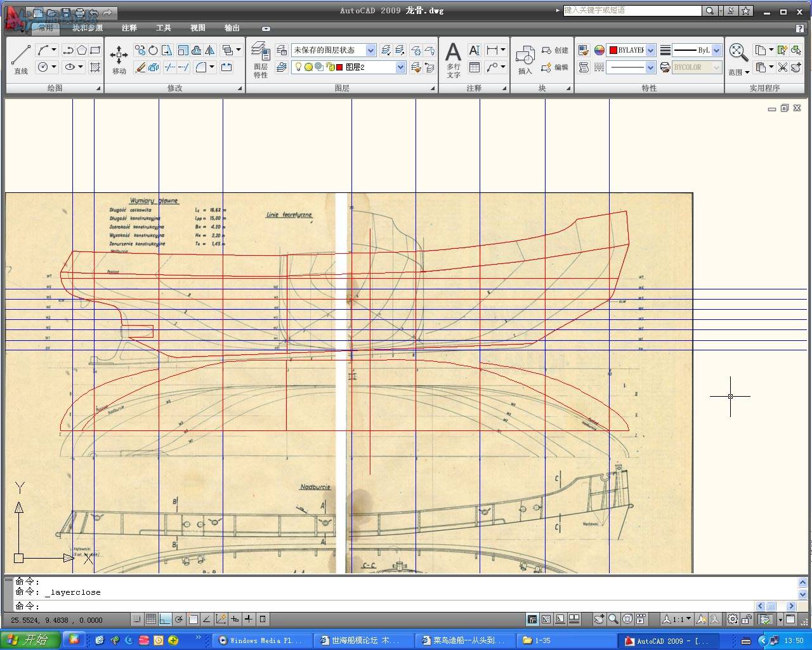Viewport: 812px width, 650px height.
Task: Choose the polygon drawing tool
Action: tap(82, 50)
